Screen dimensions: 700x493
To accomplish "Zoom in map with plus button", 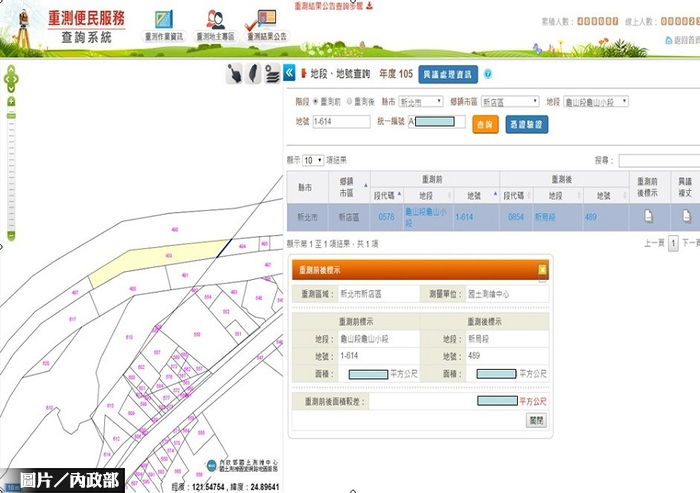I will pyautogui.click(x=11, y=101).
